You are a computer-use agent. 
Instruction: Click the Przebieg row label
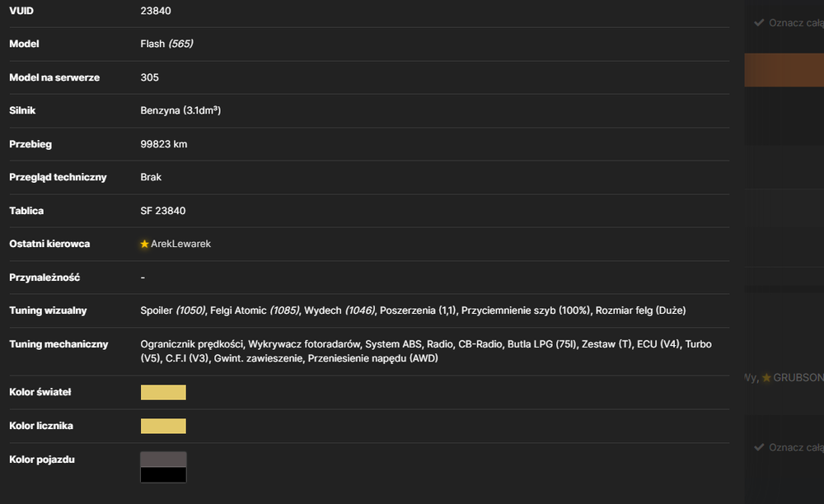(x=30, y=144)
